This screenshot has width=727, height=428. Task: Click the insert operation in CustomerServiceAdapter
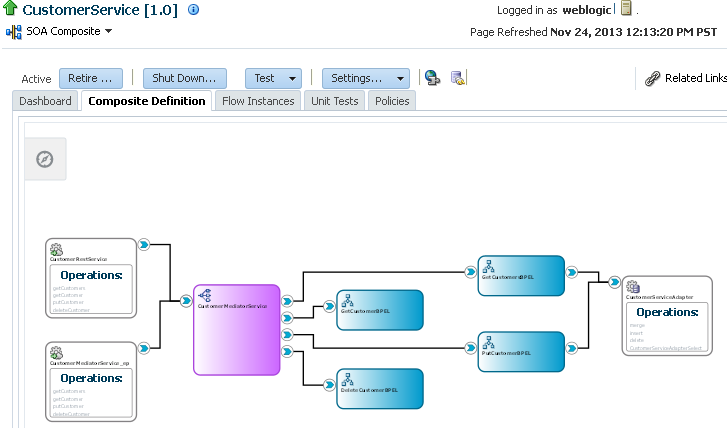(636, 333)
